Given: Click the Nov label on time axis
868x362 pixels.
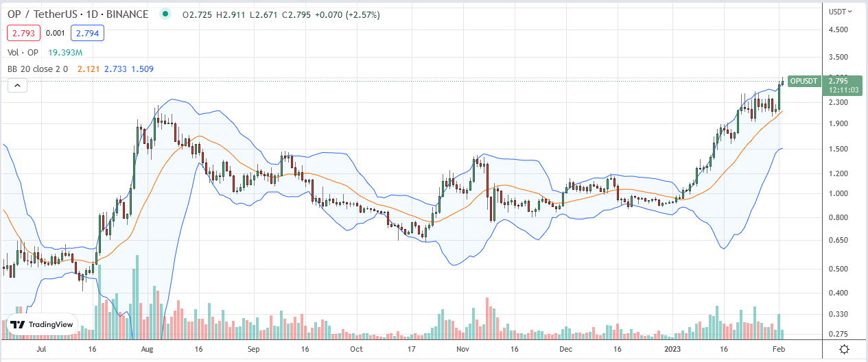Looking at the screenshot, I should tap(463, 349).
